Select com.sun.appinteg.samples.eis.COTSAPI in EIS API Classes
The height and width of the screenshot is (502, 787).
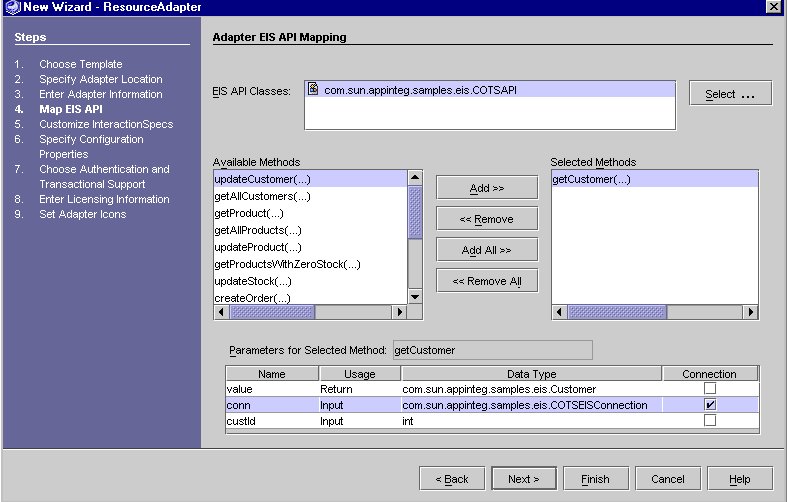coord(490,90)
